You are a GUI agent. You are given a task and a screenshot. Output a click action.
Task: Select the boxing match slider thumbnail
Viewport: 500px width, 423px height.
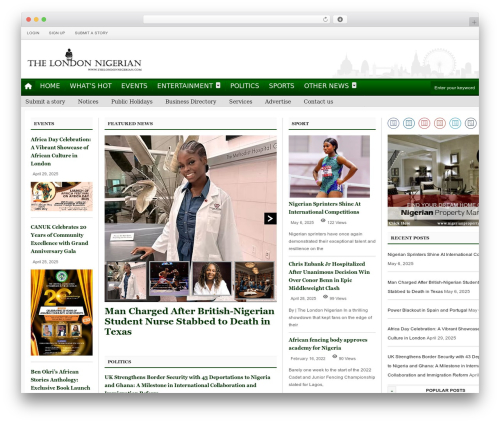pyautogui.click(x=169, y=279)
